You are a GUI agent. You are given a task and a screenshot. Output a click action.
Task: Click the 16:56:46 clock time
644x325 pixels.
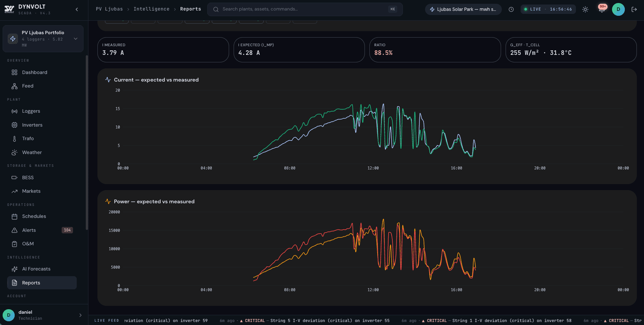tap(561, 9)
